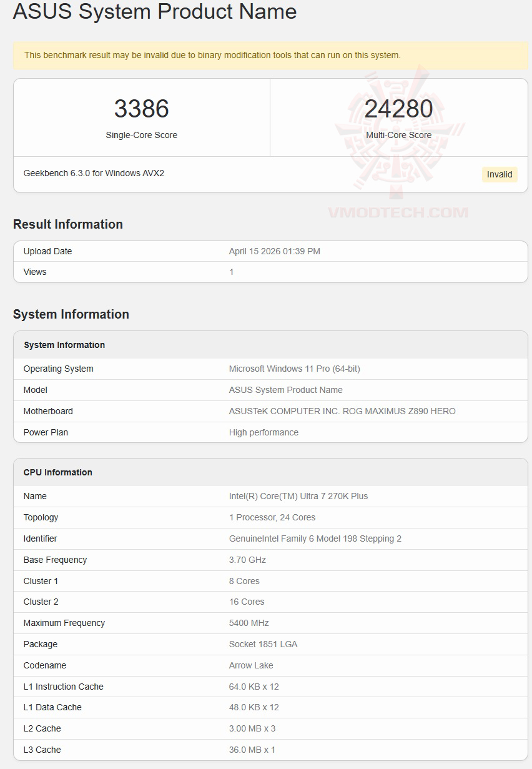Select GenuineIntel Family 6 Model 198 value
This screenshot has width=532, height=769.
(x=315, y=538)
